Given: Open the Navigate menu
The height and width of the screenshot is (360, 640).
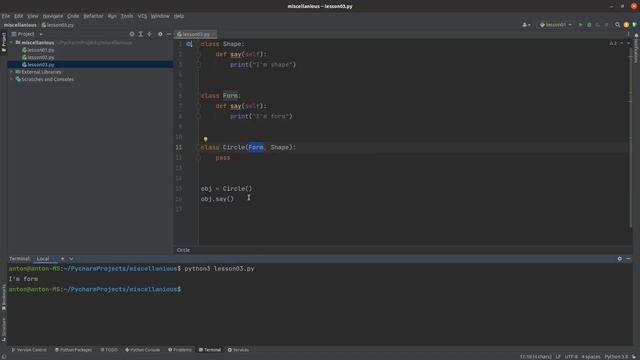Looking at the screenshot, I should coord(53,16).
